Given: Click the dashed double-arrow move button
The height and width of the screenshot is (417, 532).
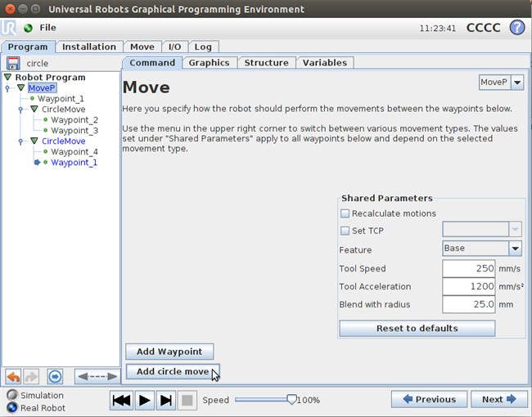Looking at the screenshot, I should [x=97, y=377].
